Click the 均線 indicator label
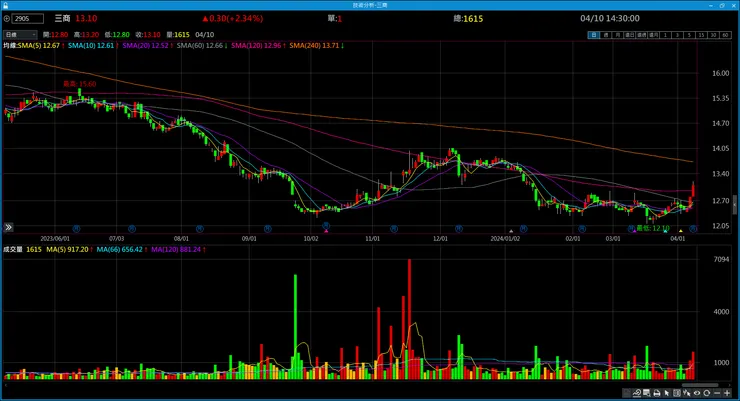Image resolution: width=740 pixels, height=401 pixels. 10,46
